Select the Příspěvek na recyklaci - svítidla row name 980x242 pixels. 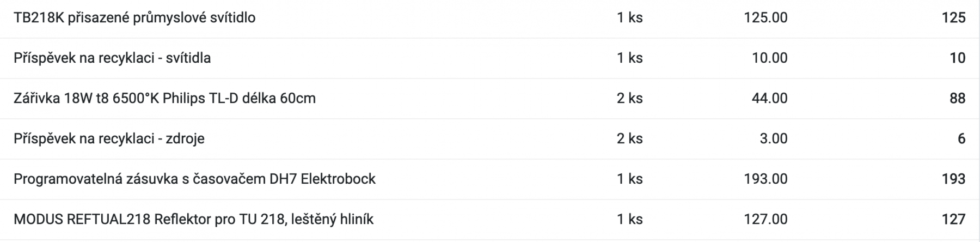point(112,58)
